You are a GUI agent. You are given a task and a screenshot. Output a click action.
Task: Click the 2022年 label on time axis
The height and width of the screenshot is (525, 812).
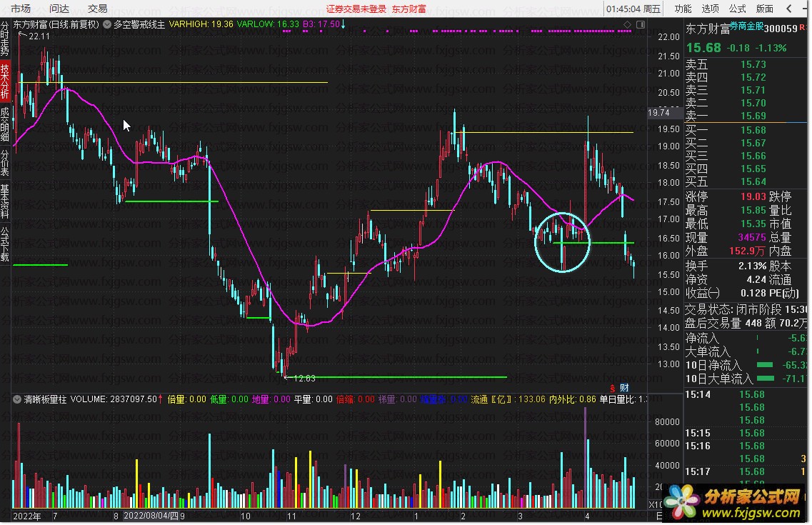tap(27, 516)
